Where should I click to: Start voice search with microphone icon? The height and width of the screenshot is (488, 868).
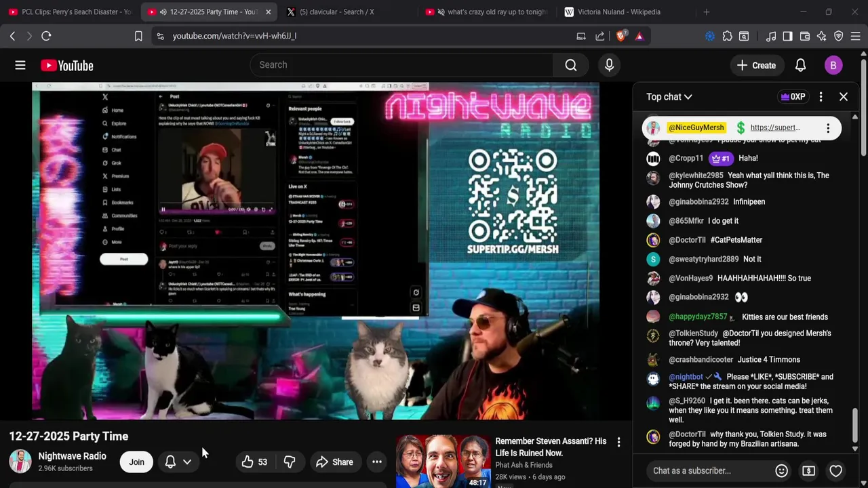(x=609, y=65)
